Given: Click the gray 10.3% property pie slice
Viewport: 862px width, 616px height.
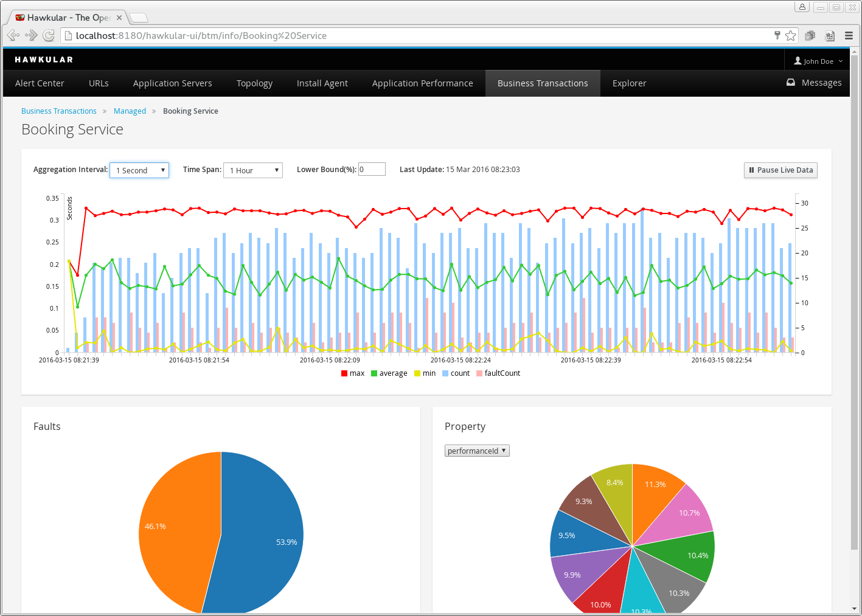Looking at the screenshot, I should coord(669,584).
